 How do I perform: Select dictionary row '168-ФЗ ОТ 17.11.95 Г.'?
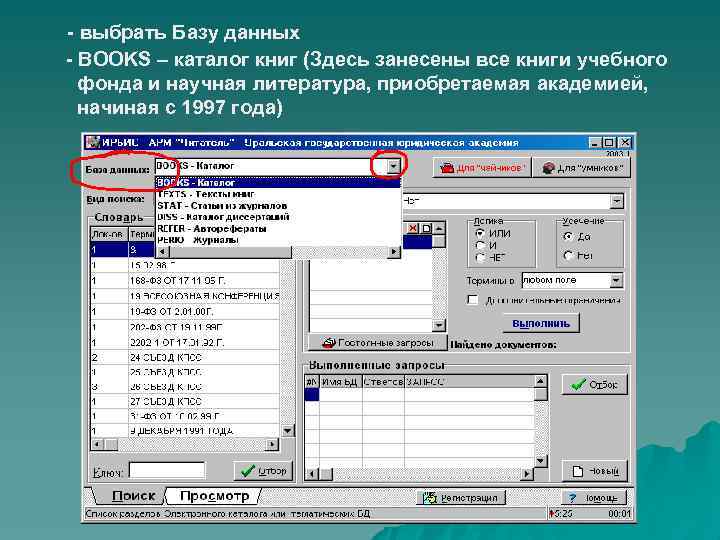click(185, 281)
